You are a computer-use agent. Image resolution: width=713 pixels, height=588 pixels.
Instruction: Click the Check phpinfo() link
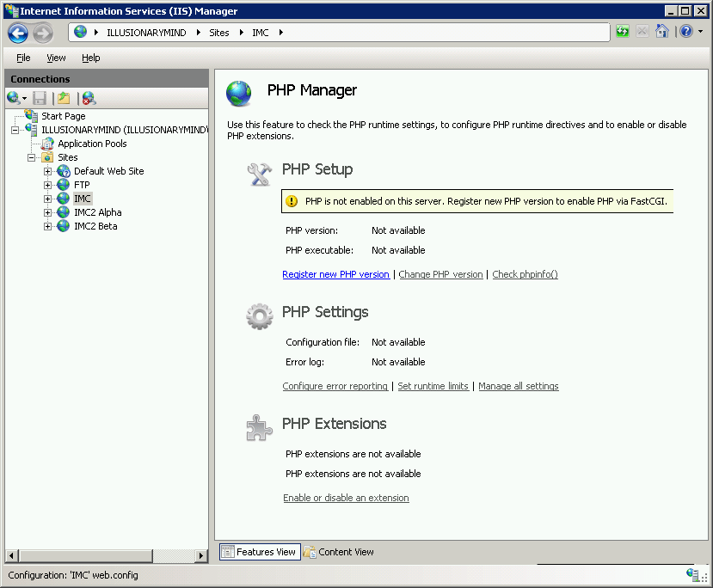[525, 274]
